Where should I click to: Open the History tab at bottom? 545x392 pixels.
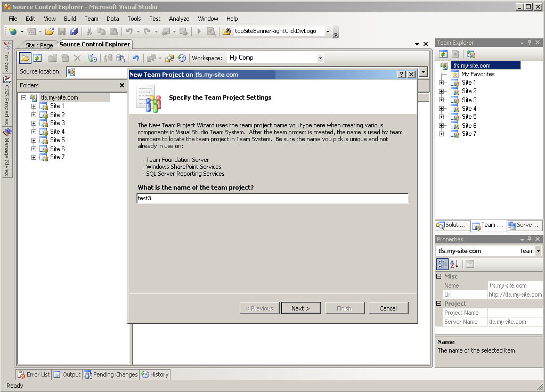pos(155,374)
